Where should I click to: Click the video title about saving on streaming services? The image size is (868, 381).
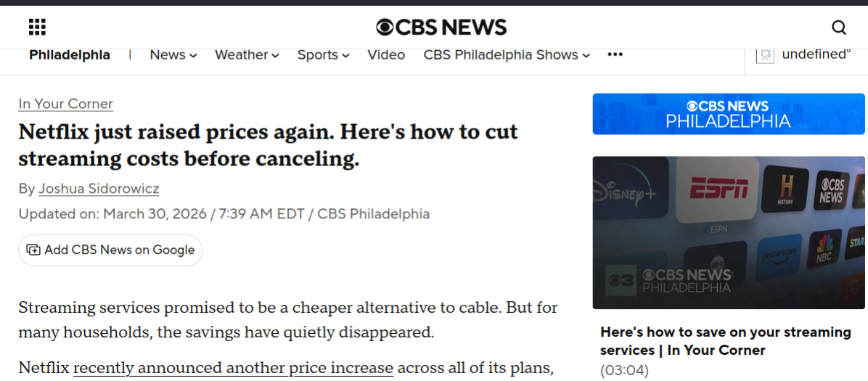pyautogui.click(x=725, y=341)
